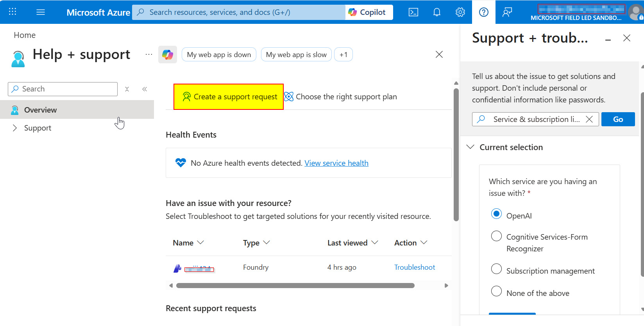Select Overview in the sidebar
The height and width of the screenshot is (326, 644).
click(77, 110)
